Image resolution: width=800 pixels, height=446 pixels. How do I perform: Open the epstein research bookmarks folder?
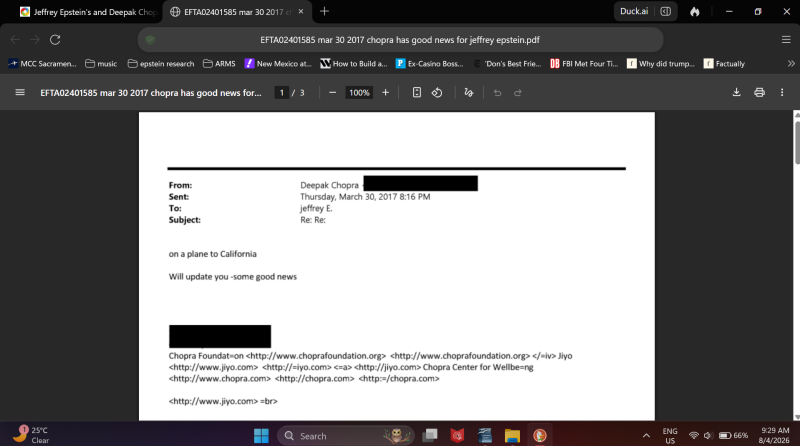coord(161,64)
